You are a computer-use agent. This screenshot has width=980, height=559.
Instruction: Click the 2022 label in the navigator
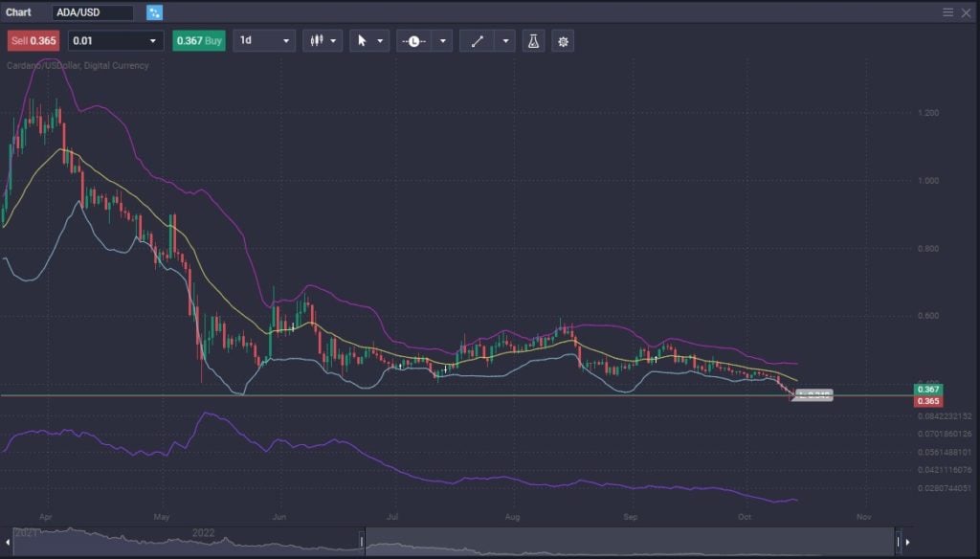click(x=203, y=533)
